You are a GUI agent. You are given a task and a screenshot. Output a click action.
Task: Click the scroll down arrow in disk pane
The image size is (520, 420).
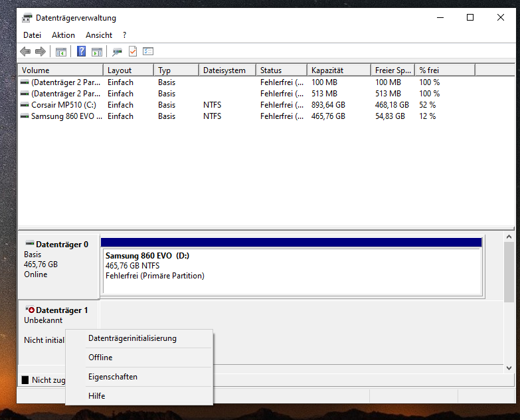coord(509,368)
